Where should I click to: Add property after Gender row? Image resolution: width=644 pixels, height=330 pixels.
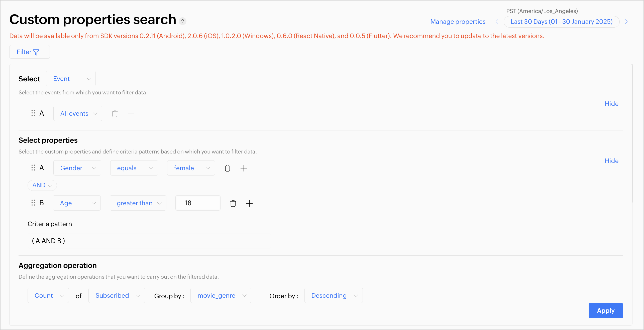(244, 168)
